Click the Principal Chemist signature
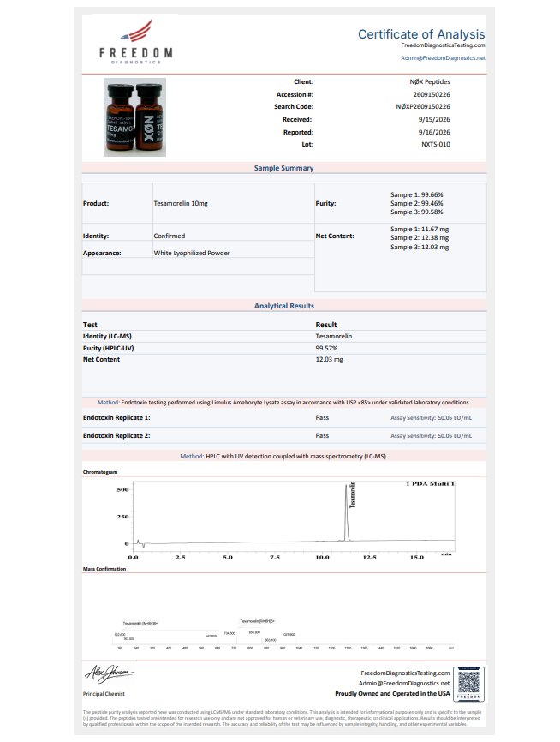Screen dimensions: 560x742 pos(110,673)
